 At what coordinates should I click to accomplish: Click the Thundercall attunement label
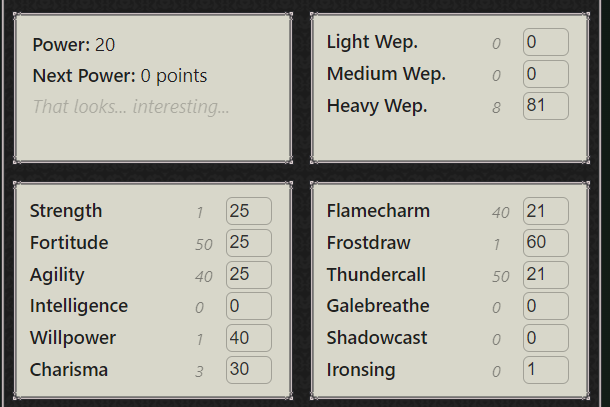(378, 275)
